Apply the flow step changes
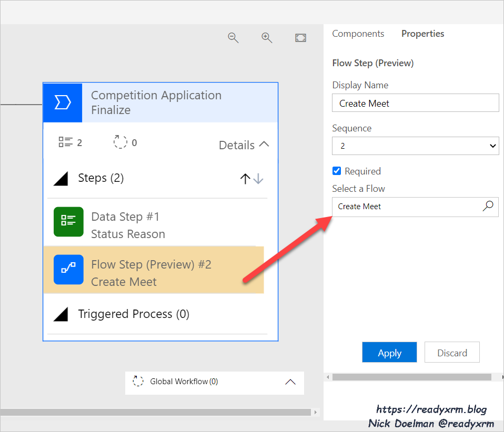The image size is (504, 432). [x=389, y=352]
